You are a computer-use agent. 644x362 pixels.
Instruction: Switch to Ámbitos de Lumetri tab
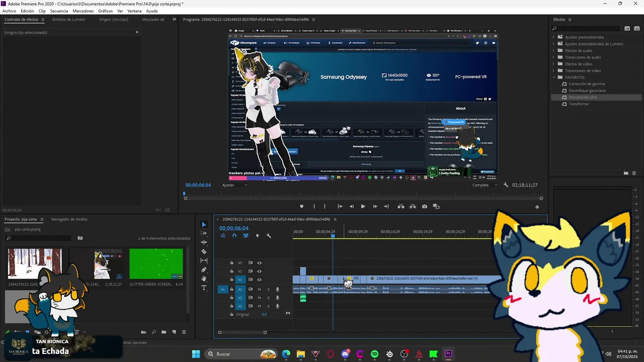pyautogui.click(x=68, y=20)
